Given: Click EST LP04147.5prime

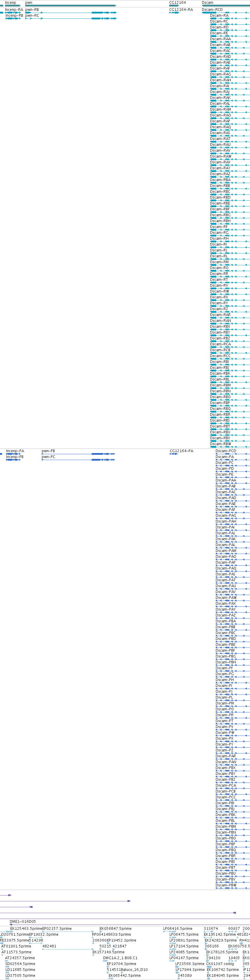Looking at the screenshot, I should 184,958.
